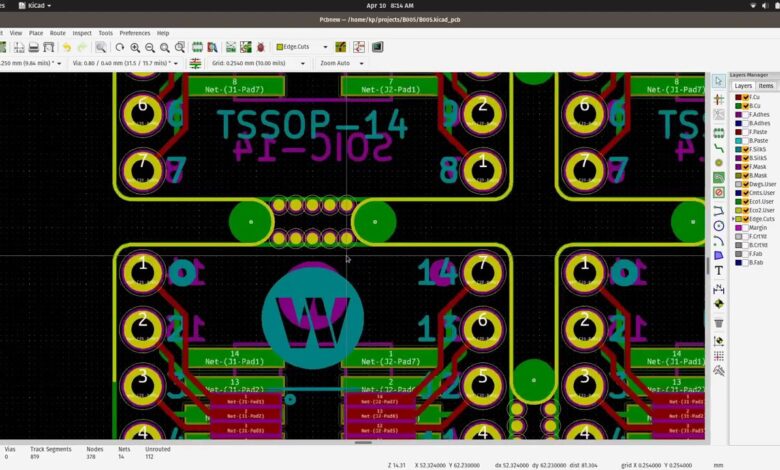Open the Tools menu

105,33
